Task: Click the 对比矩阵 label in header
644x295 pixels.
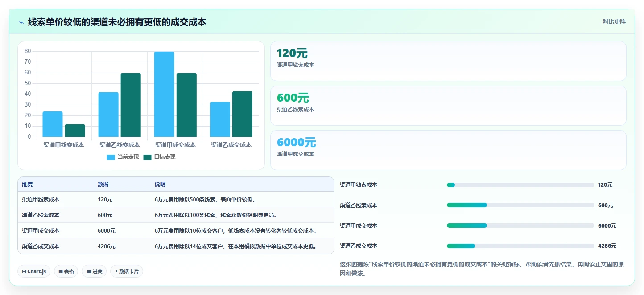Action: coord(614,21)
